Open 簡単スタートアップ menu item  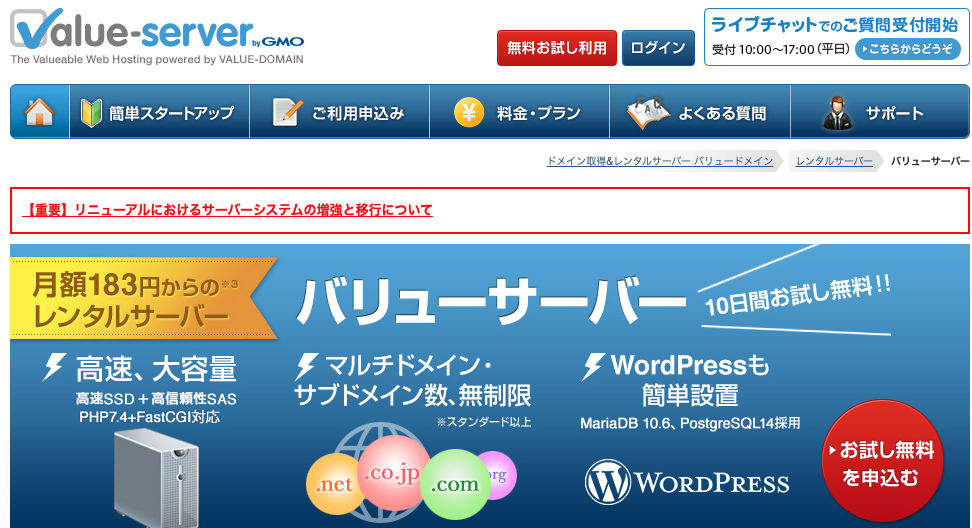pyautogui.click(x=159, y=112)
